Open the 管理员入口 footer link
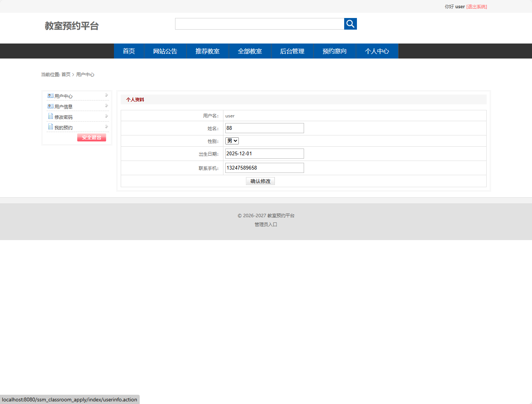The width and height of the screenshot is (532, 404). tap(265, 224)
